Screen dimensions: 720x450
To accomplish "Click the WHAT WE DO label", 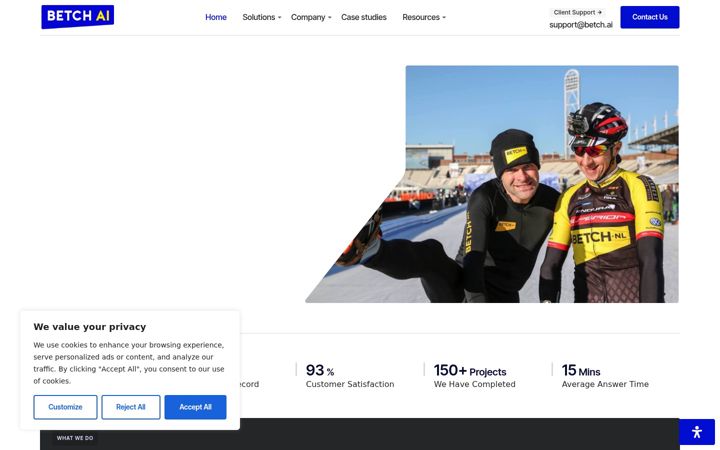I will click(x=75, y=438).
